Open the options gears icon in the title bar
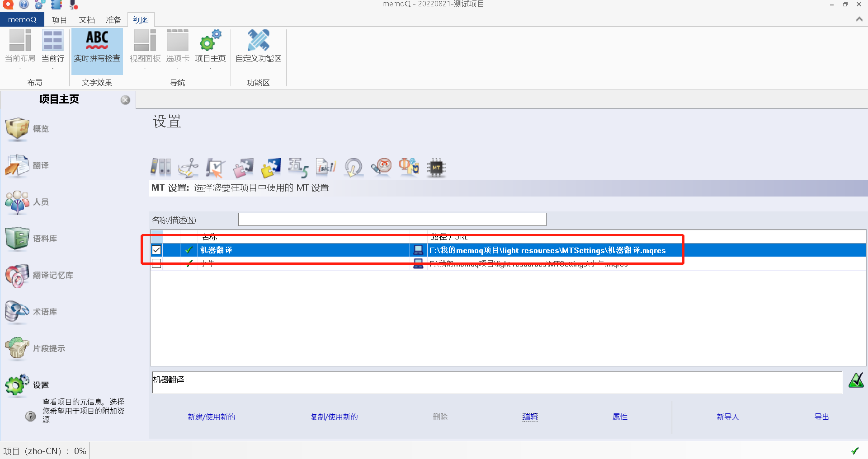Viewport: 868px width, 459px height. coord(40,5)
